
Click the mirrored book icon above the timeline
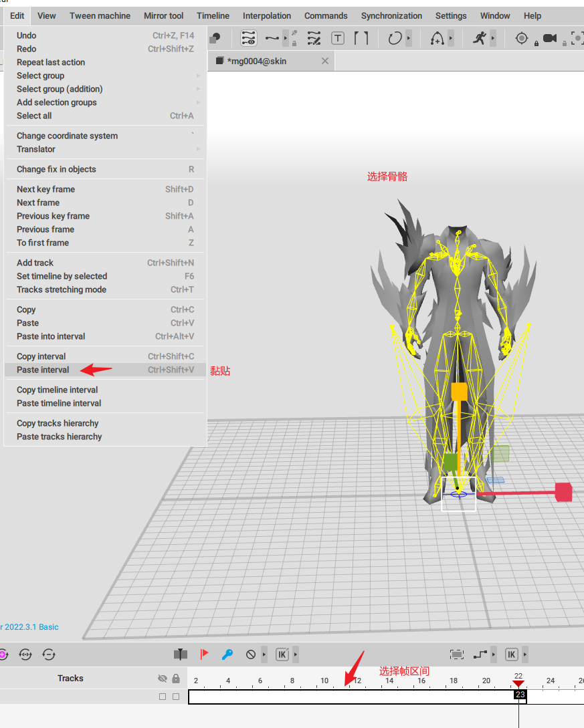[181, 654]
